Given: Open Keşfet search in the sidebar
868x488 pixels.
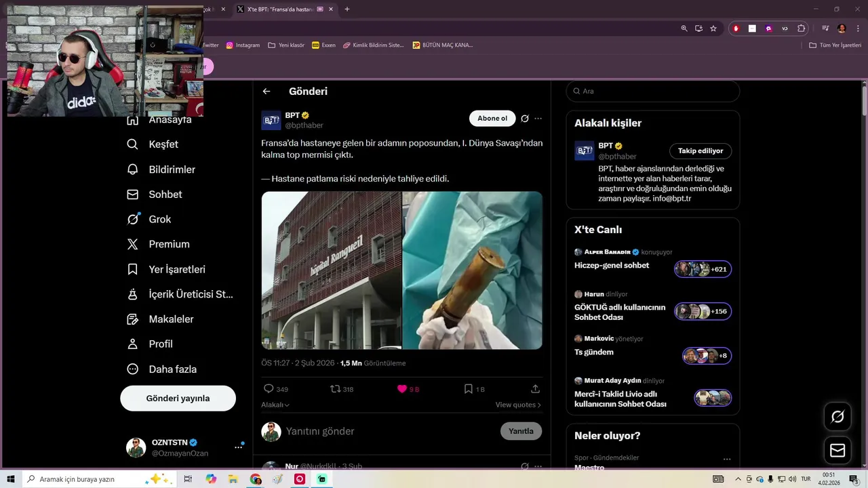Looking at the screenshot, I should 153,144.
